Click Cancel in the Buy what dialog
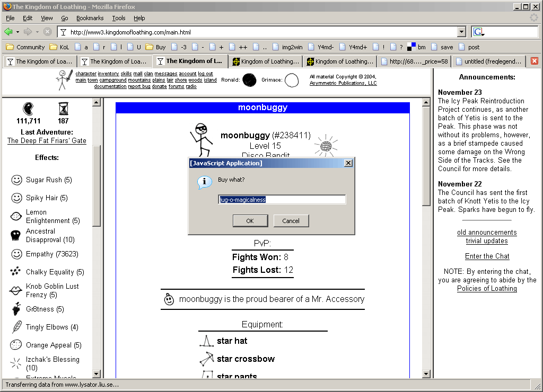Screen dimensions: 543x392 pos(291,221)
